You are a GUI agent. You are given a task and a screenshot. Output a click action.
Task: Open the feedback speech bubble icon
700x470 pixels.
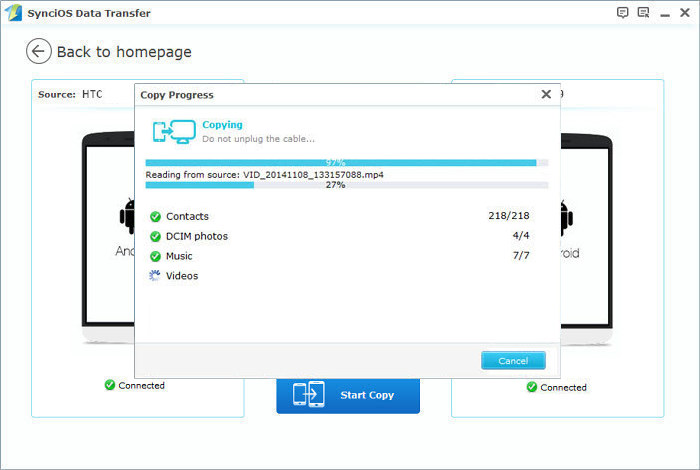tap(623, 12)
